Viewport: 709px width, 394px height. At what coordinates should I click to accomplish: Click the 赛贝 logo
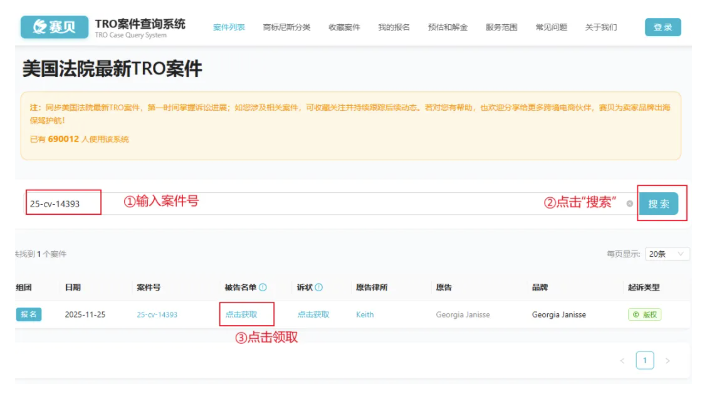point(54,27)
